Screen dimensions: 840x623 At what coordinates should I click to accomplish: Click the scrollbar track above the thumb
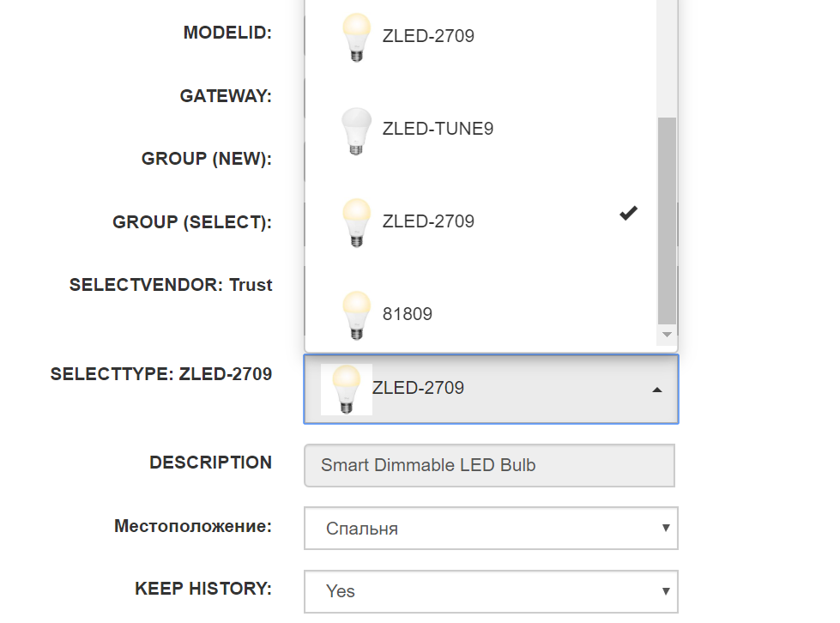pyautogui.click(x=667, y=60)
